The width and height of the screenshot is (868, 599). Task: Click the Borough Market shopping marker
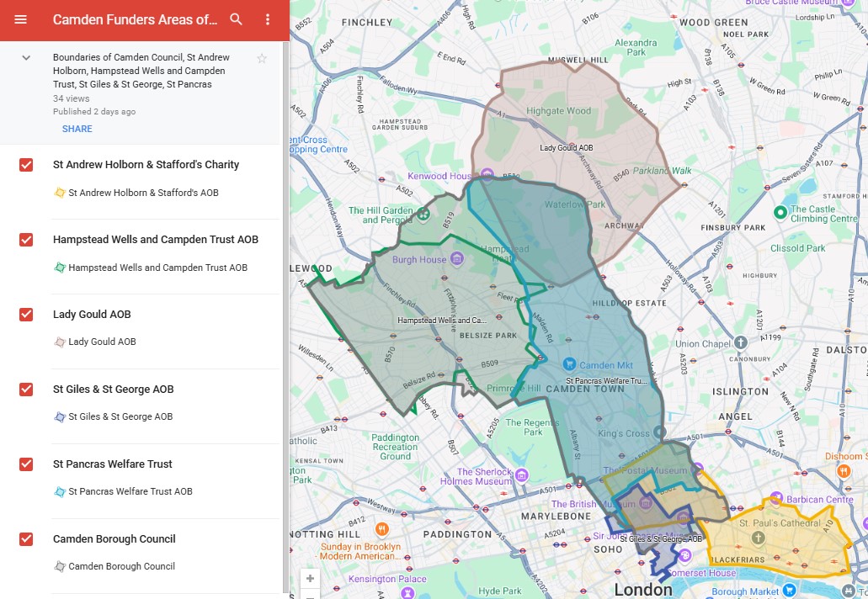pyautogui.click(x=790, y=591)
